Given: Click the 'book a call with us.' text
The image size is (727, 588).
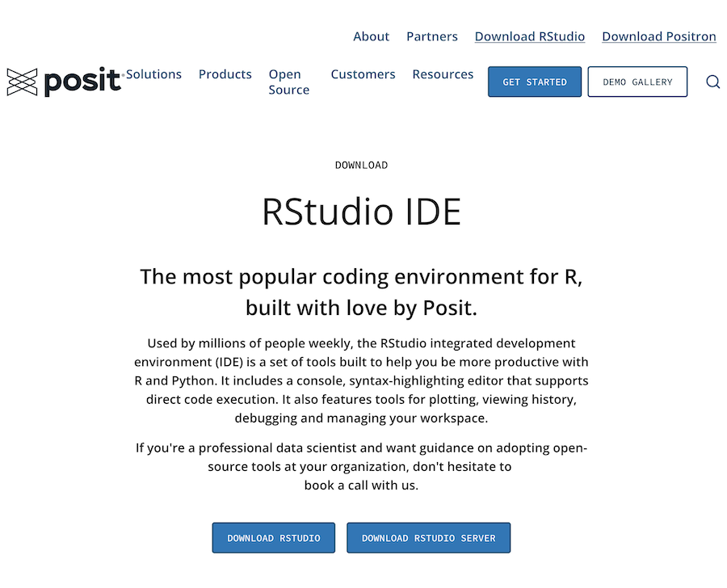Looking at the screenshot, I should tap(362, 485).
